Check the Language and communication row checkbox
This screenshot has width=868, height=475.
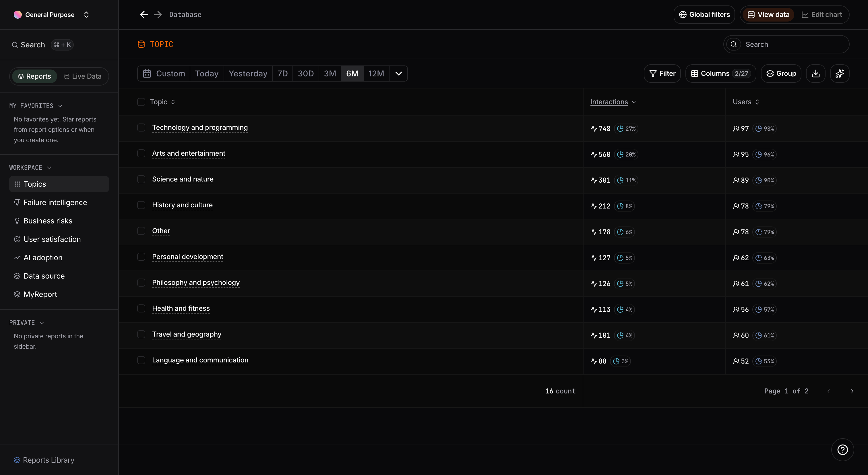coord(141,360)
